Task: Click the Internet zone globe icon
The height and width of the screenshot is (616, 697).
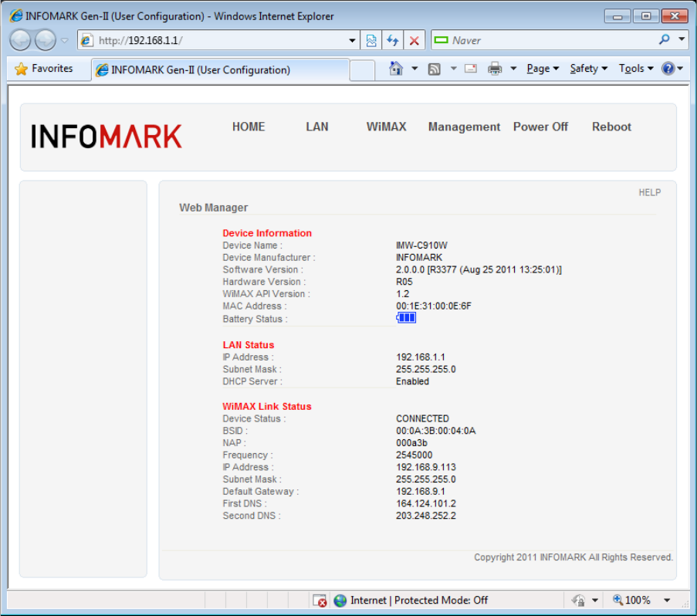Action: pos(340,601)
